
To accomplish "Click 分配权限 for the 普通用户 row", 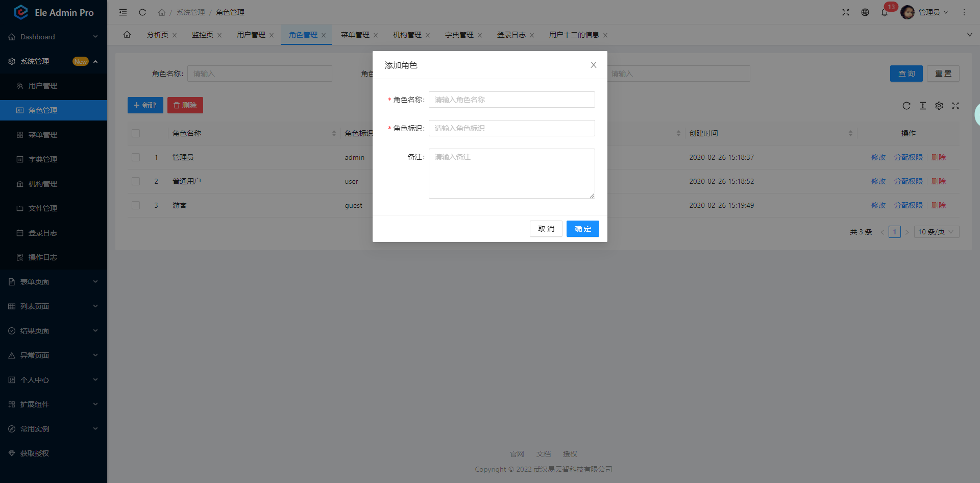I will pyautogui.click(x=908, y=181).
